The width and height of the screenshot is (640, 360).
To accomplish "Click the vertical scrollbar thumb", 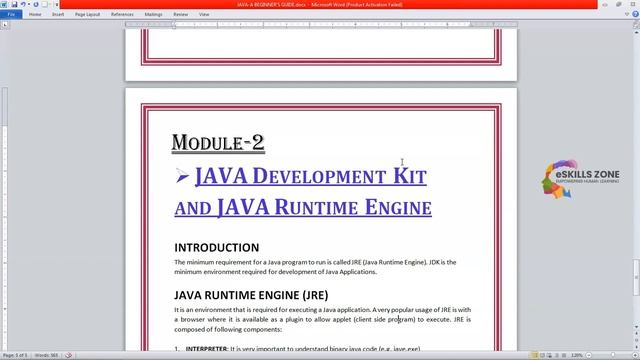I will (636, 277).
